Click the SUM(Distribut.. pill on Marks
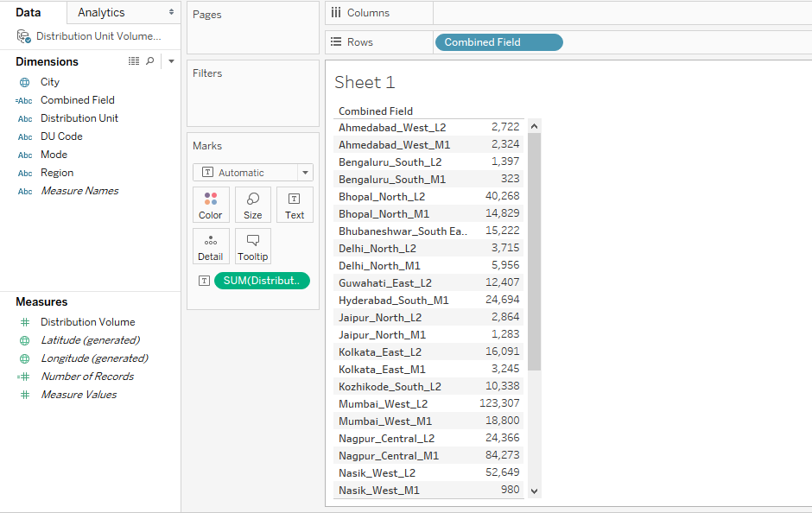 262,281
